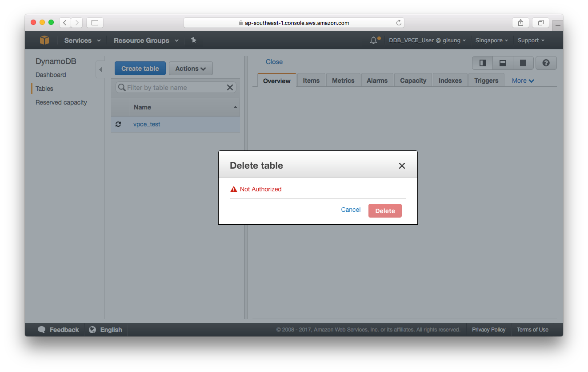The image size is (588, 372).
Task: Open the Safari share menu
Action: tap(520, 23)
